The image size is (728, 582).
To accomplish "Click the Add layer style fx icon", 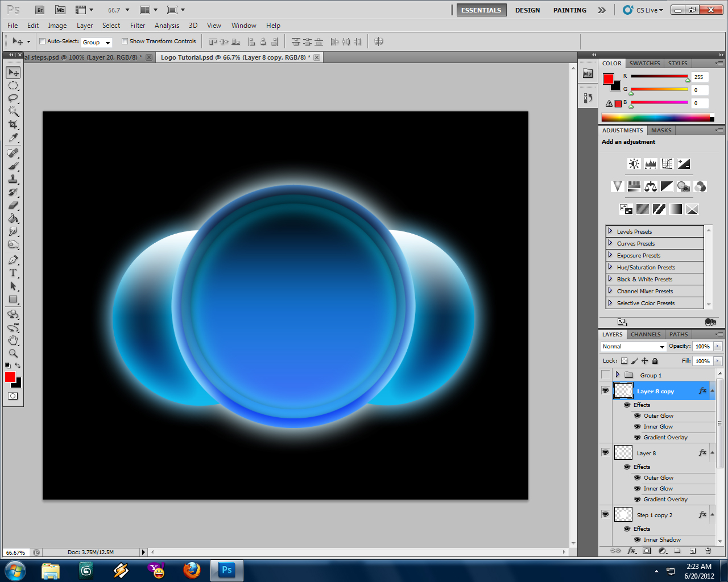I will tap(631, 551).
